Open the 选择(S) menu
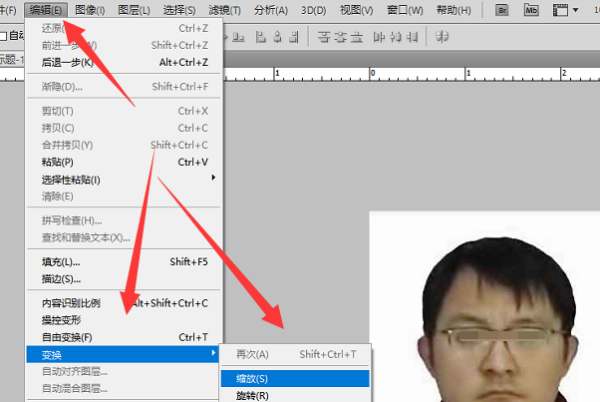Image resolution: width=600 pixels, height=402 pixels. pos(179,10)
